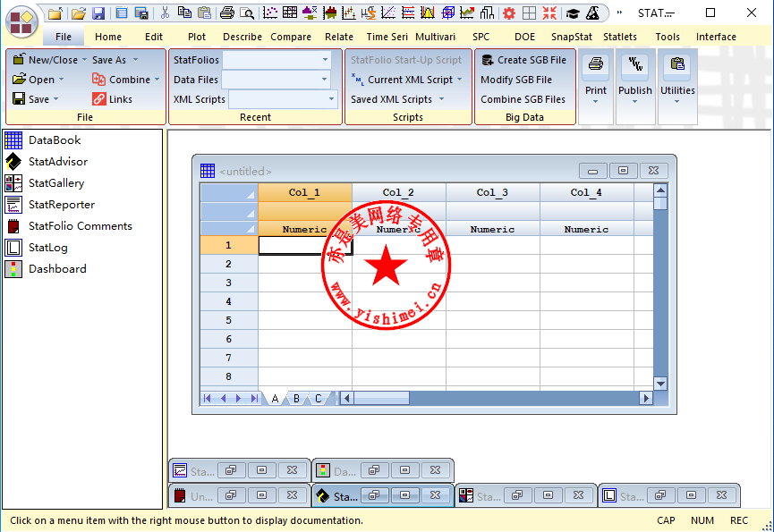The image size is (774, 532).
Task: Click the clipboard paste icon
Action: (204, 13)
